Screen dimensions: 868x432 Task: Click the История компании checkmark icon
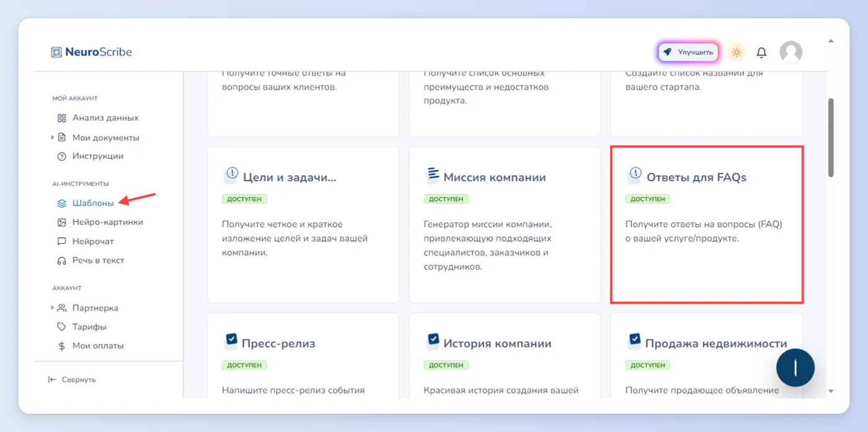pos(433,341)
